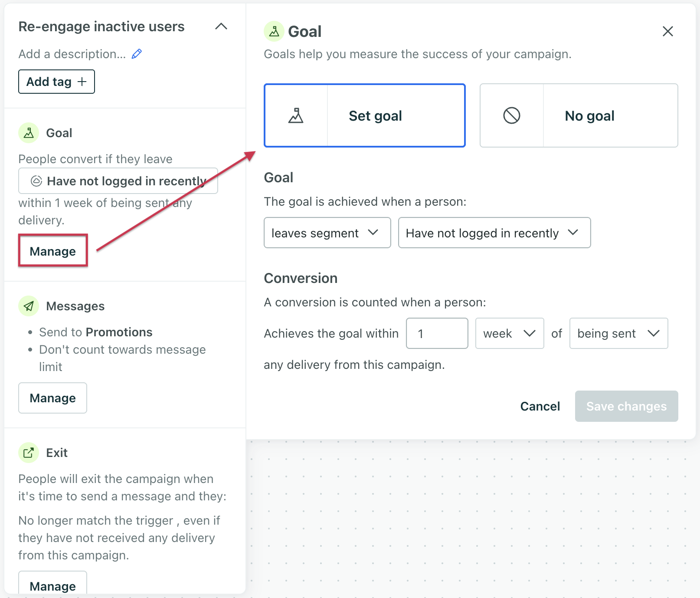Click the pencil icon to edit description
Image resolution: width=700 pixels, height=598 pixels.
[x=137, y=54]
